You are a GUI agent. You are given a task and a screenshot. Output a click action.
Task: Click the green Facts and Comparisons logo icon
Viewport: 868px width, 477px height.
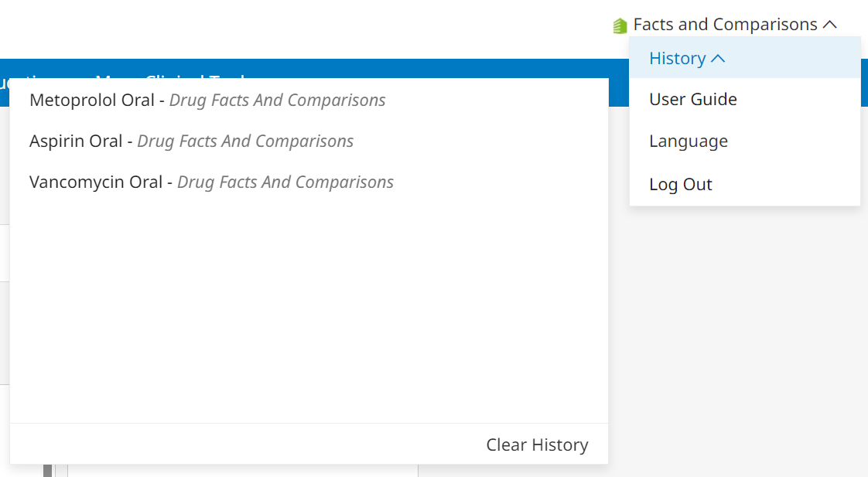[620, 26]
